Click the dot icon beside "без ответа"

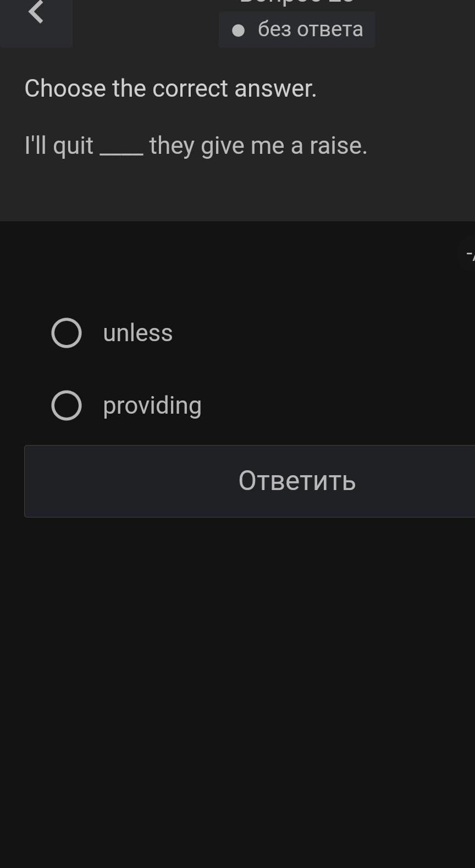point(238,30)
